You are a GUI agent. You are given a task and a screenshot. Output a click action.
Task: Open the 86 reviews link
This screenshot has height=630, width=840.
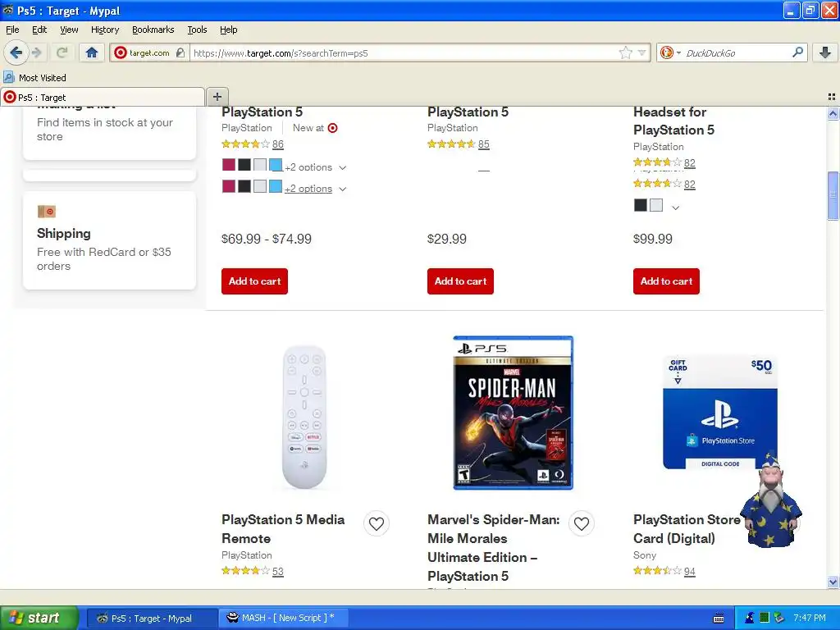click(278, 144)
